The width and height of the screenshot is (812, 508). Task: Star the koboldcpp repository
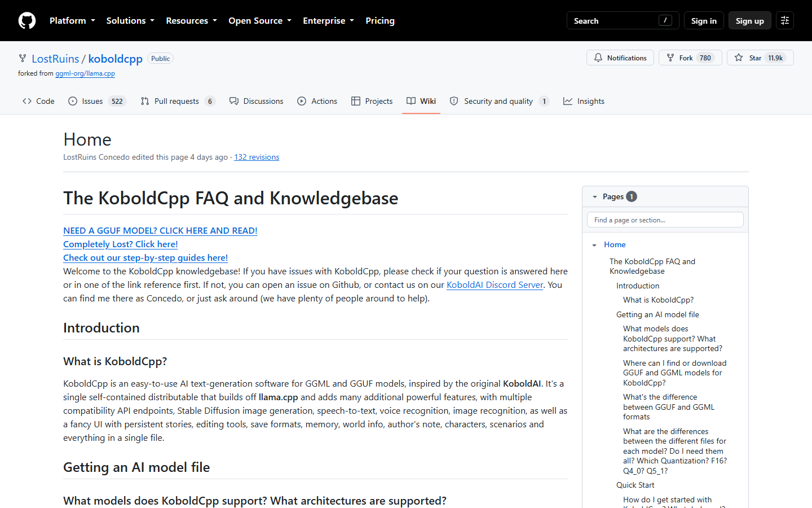760,58
